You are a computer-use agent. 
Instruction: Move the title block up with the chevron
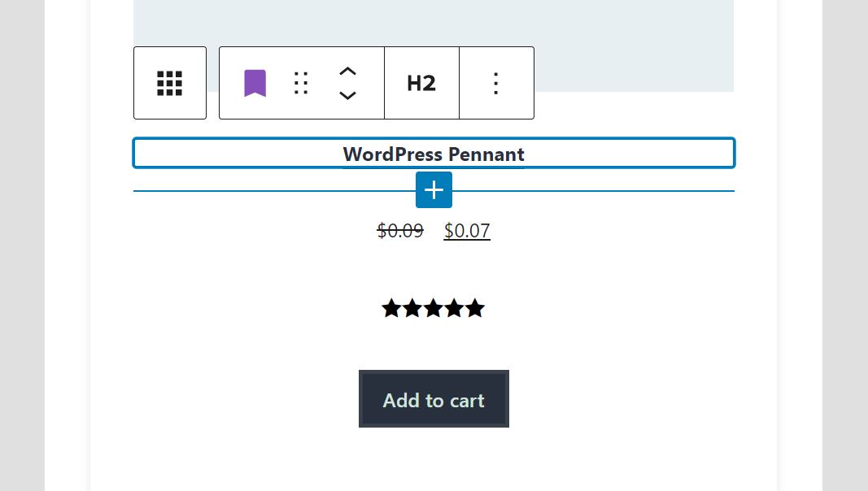347,71
